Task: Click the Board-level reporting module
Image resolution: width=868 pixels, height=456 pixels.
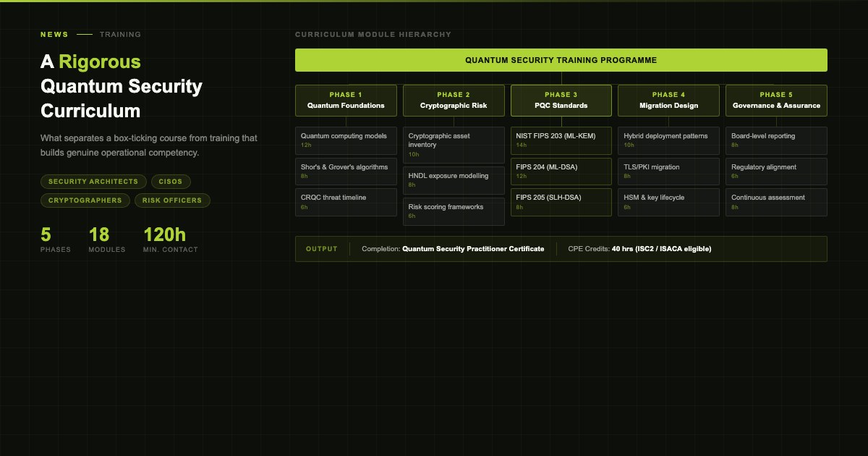Action: click(776, 140)
